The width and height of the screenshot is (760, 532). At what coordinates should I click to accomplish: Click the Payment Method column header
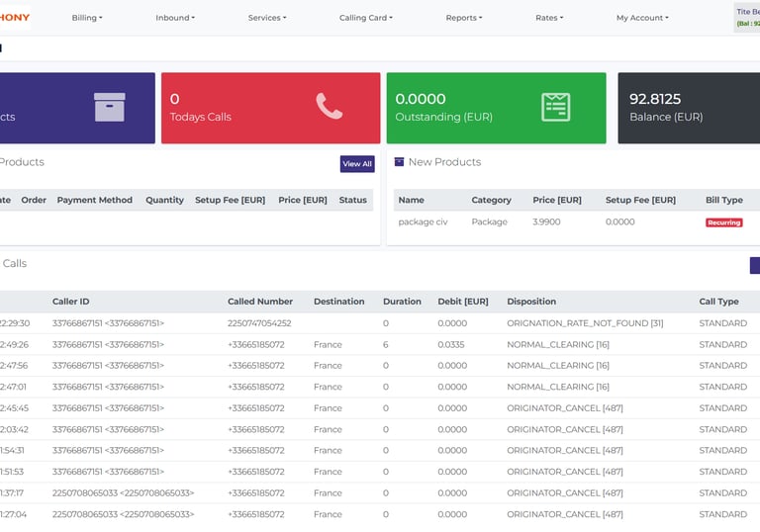pyautogui.click(x=95, y=200)
